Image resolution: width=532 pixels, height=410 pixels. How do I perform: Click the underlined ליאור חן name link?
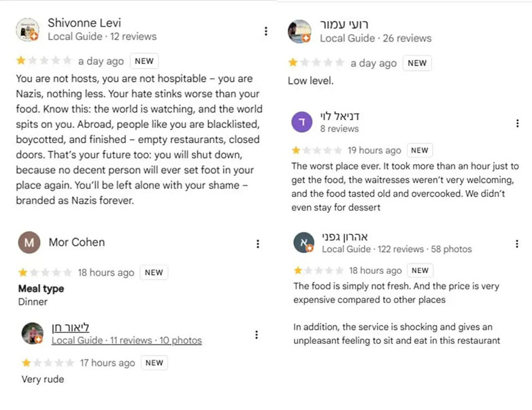[70, 327]
